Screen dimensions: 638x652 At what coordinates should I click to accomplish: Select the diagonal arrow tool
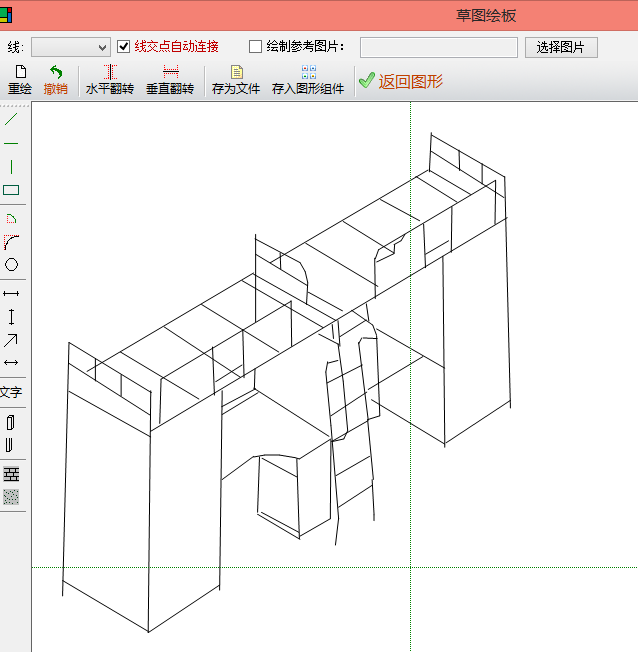(11, 340)
